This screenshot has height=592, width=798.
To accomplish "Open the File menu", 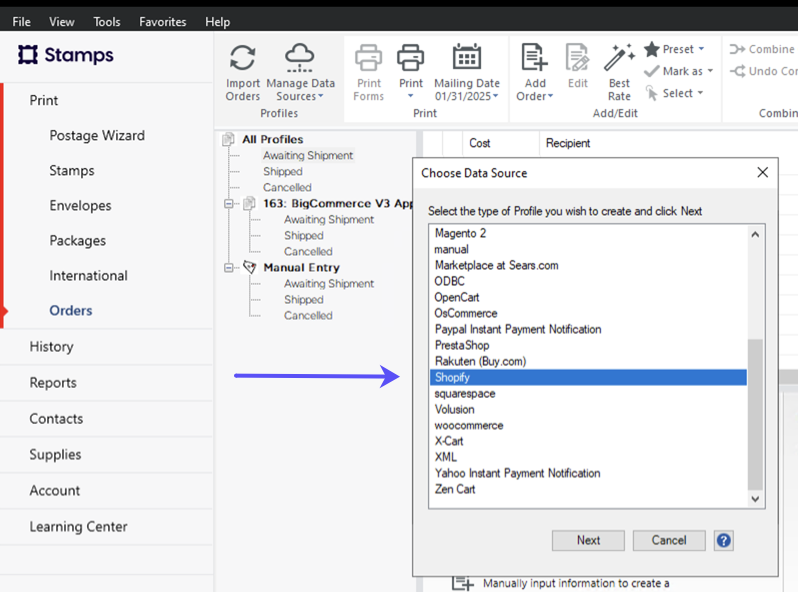I will point(21,22).
